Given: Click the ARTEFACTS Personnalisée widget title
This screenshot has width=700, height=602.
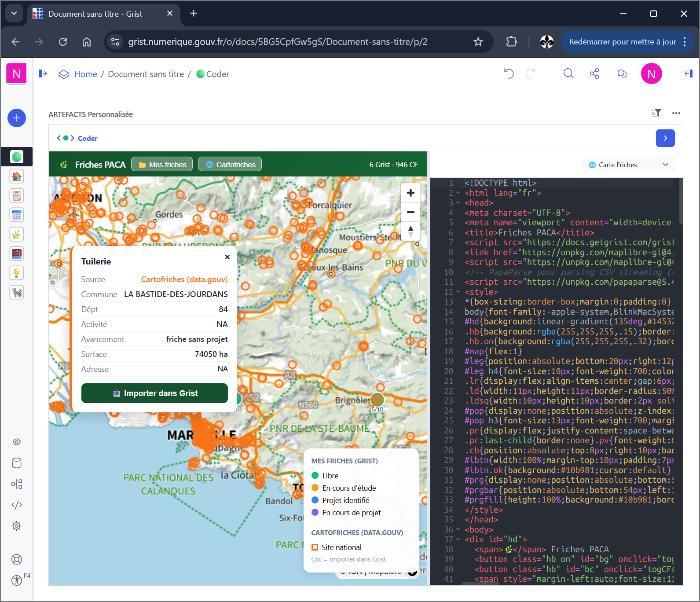Looking at the screenshot, I should pyautogui.click(x=91, y=114).
